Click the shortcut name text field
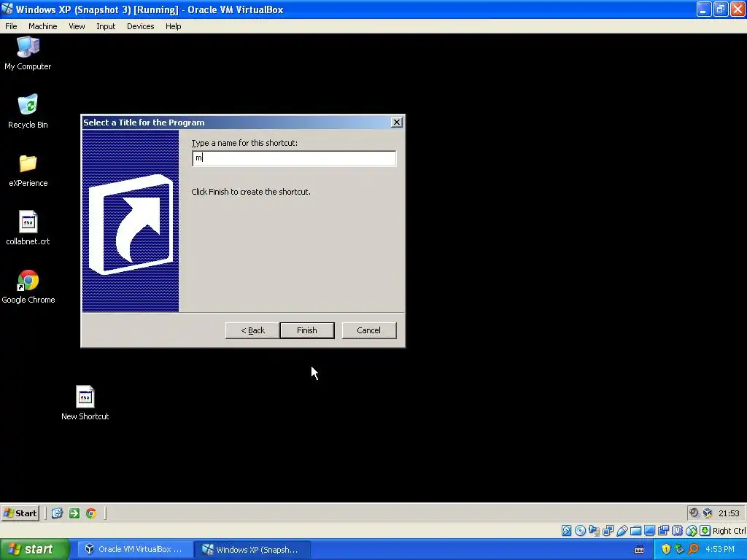The image size is (747, 560). pos(294,158)
